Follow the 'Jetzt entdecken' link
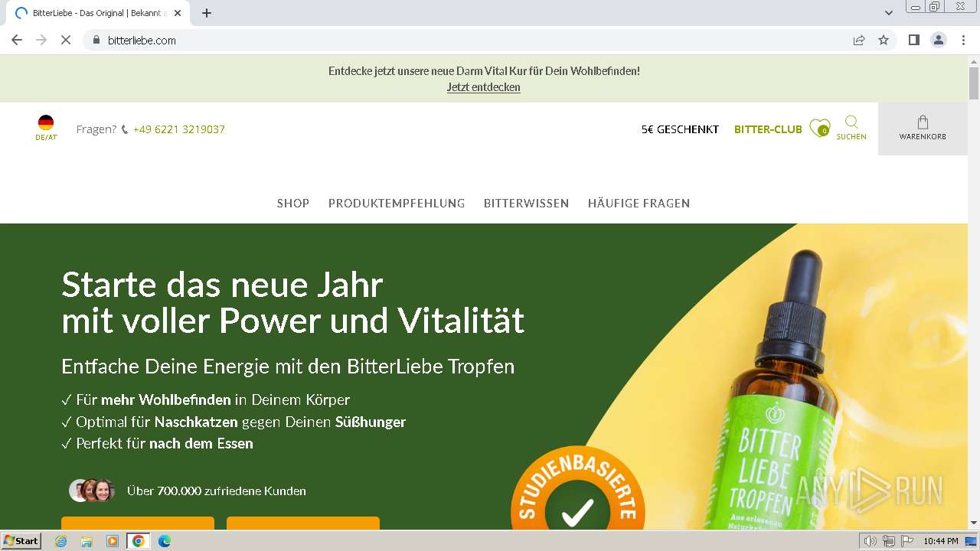 coord(484,87)
